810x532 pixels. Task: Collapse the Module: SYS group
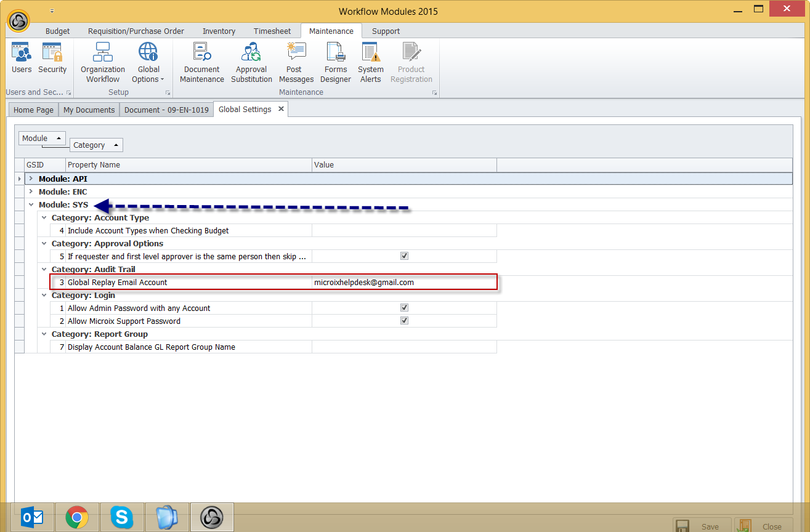[31, 204]
